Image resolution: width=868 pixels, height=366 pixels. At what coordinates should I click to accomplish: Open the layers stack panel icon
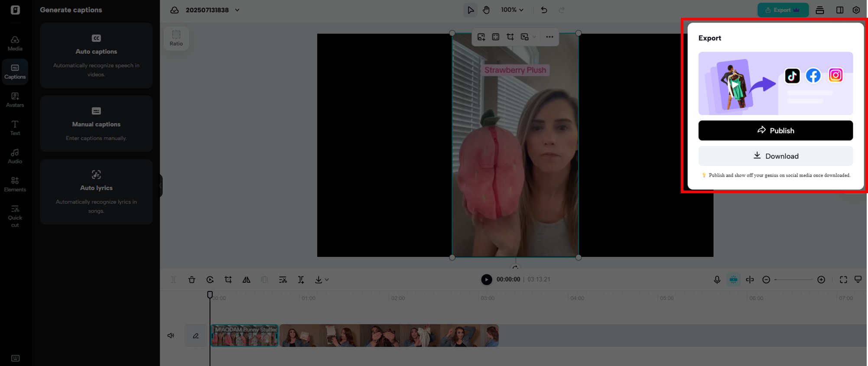[819, 10]
